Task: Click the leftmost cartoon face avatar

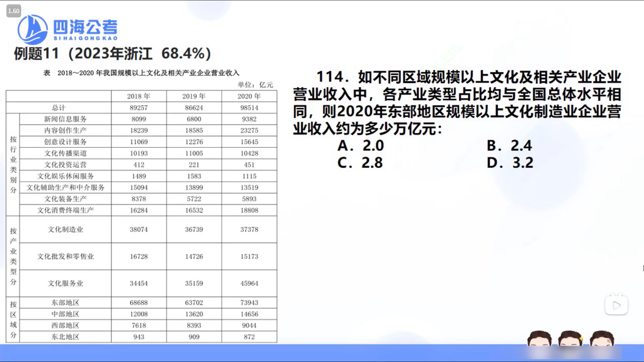Action: click(539, 339)
